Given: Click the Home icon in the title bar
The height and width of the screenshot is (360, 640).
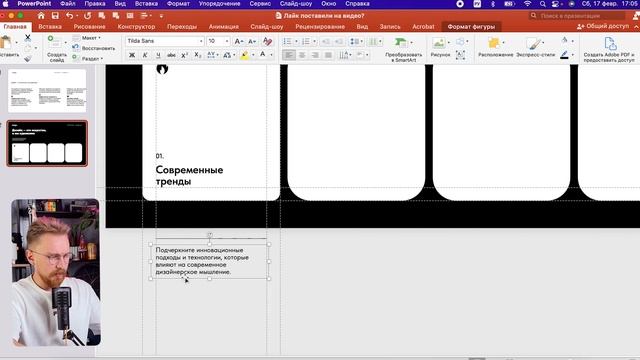Looking at the screenshot, I should (41, 16).
